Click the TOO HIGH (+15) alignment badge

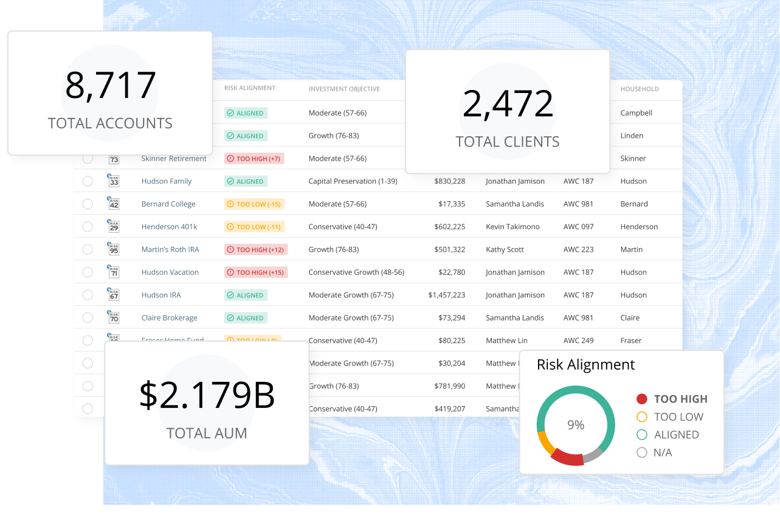pos(255,272)
